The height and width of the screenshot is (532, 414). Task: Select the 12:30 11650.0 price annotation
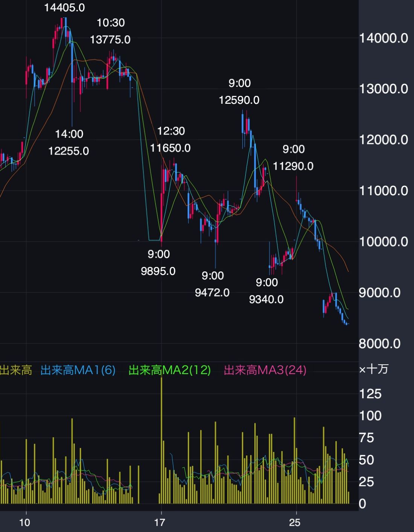(x=170, y=139)
